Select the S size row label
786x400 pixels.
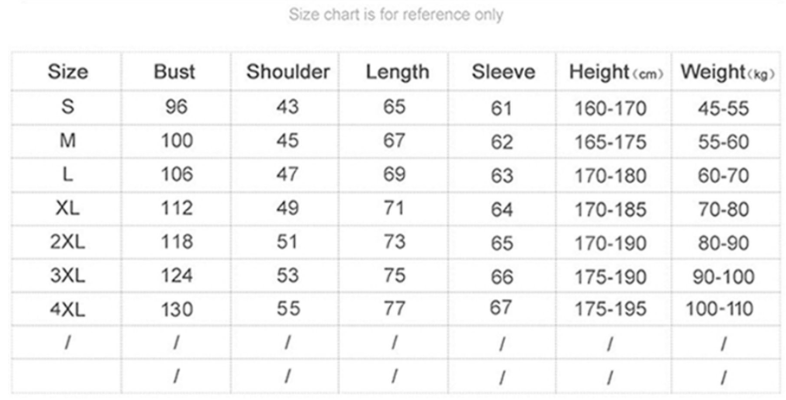click(68, 108)
